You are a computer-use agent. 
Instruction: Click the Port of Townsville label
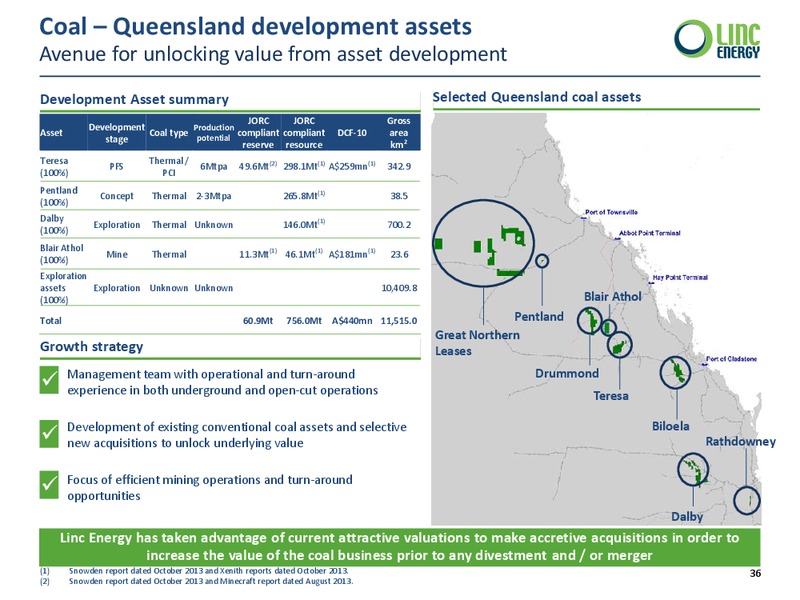(x=611, y=212)
